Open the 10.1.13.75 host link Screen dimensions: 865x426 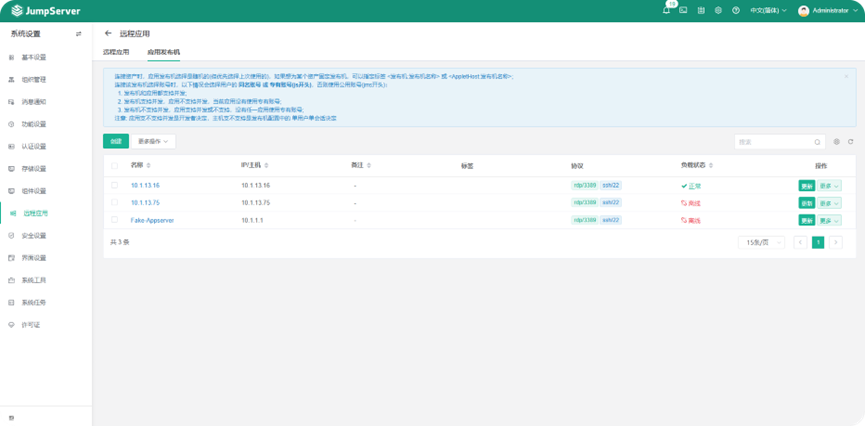point(145,202)
